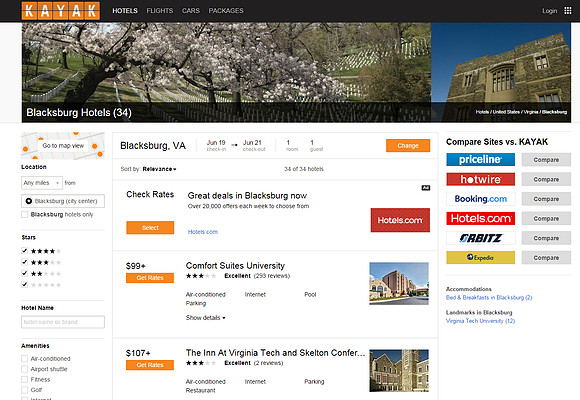Enable Blacksburg hotels only checkbox
The height and width of the screenshot is (400, 580).
(24, 215)
